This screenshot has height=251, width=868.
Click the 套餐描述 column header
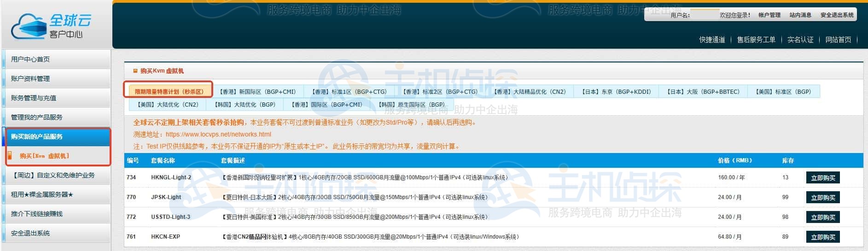(233, 160)
